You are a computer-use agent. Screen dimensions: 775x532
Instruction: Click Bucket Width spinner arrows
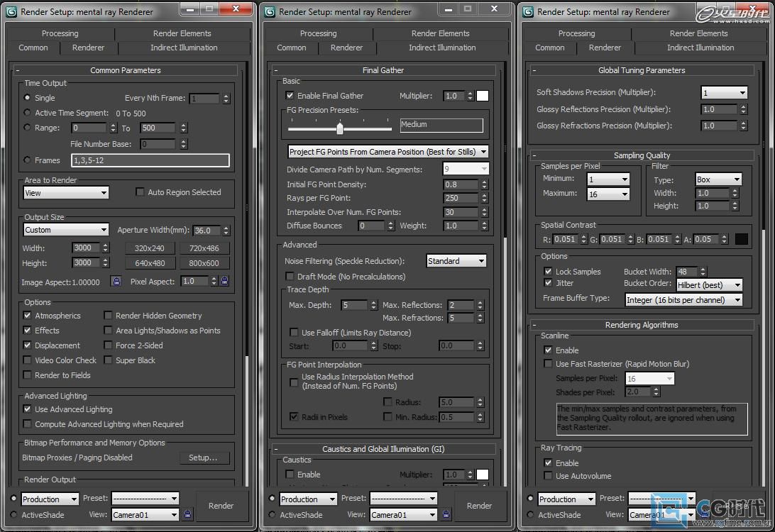703,271
